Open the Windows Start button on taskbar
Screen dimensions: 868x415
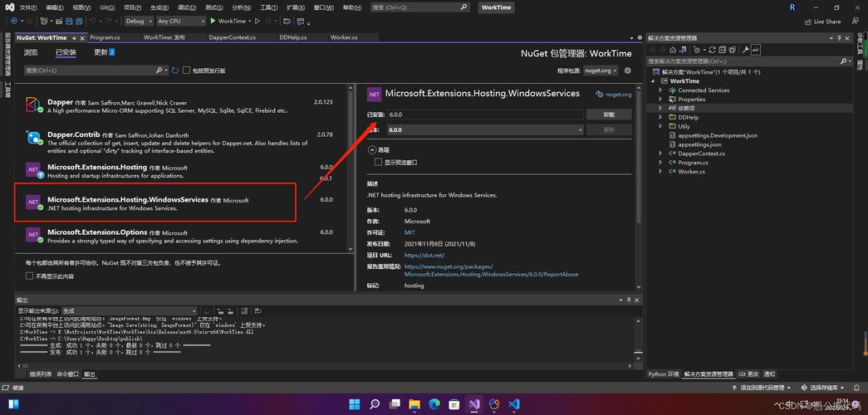click(355, 403)
